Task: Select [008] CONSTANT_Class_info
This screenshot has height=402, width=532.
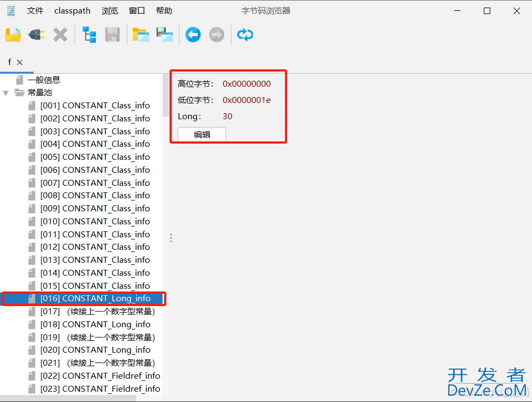Action: click(95, 196)
